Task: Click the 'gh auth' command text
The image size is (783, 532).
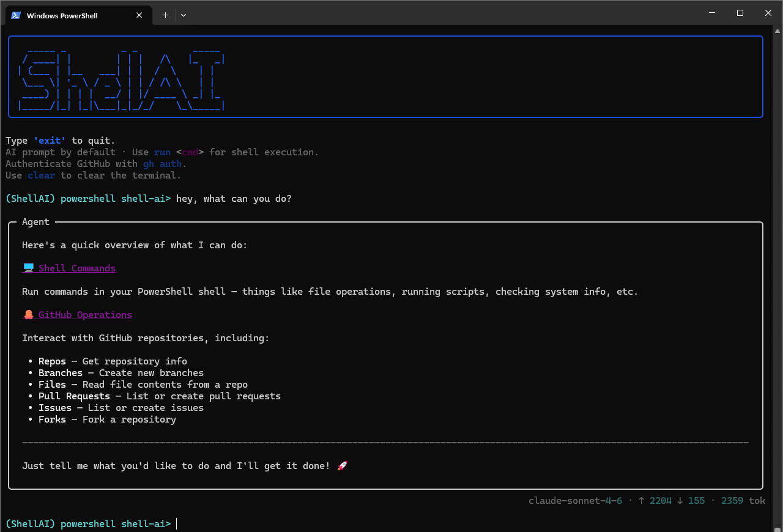Action: [162, 164]
